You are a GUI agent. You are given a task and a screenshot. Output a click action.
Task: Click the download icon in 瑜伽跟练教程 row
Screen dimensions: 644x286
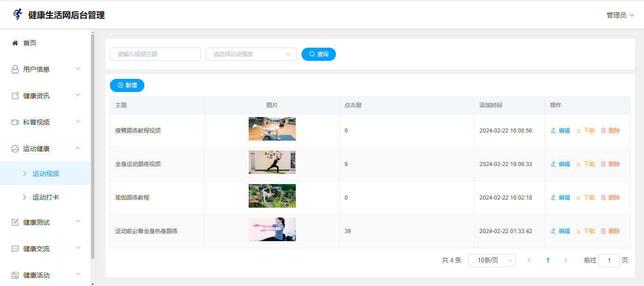click(x=578, y=198)
